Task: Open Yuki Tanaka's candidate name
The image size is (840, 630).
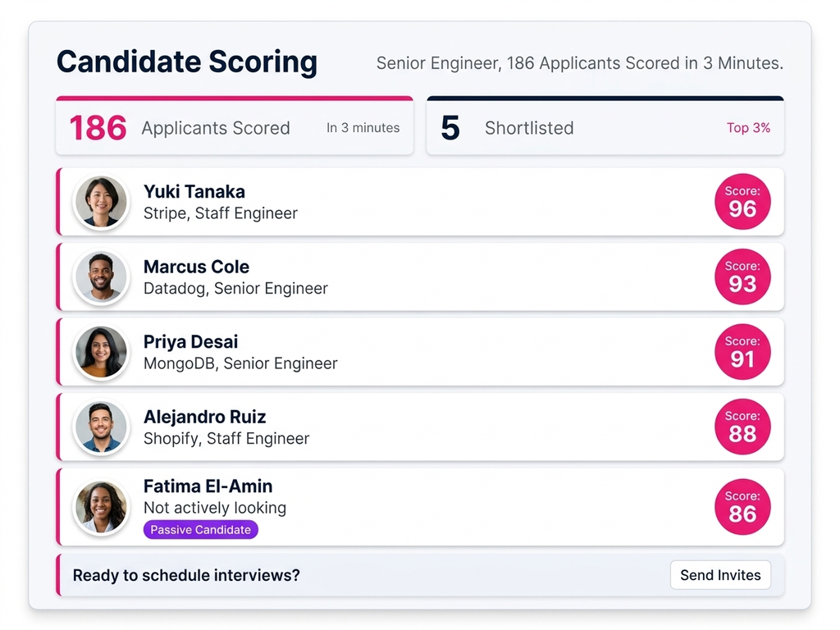Action: (194, 192)
